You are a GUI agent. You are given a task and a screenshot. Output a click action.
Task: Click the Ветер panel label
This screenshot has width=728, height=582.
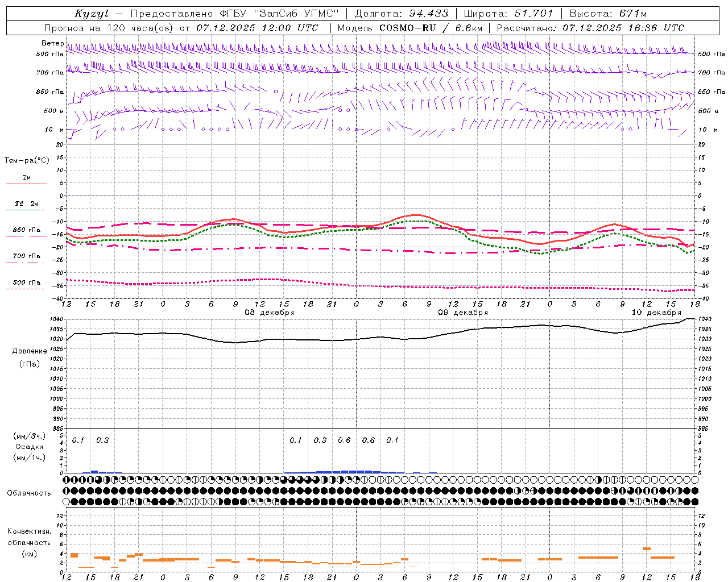pyautogui.click(x=52, y=43)
